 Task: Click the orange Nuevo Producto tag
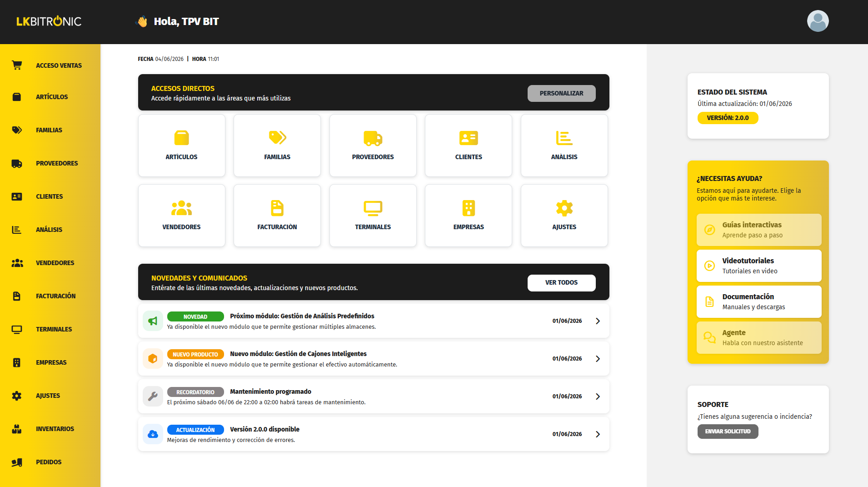195,354
